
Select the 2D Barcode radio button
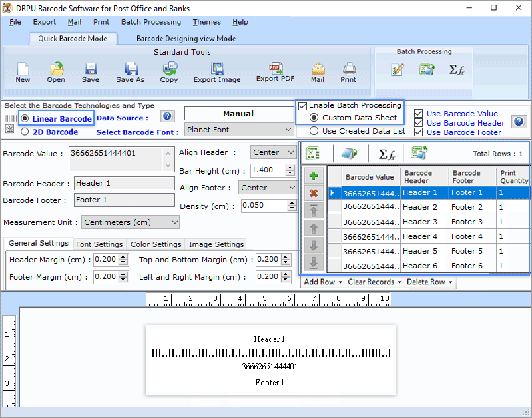click(25, 132)
